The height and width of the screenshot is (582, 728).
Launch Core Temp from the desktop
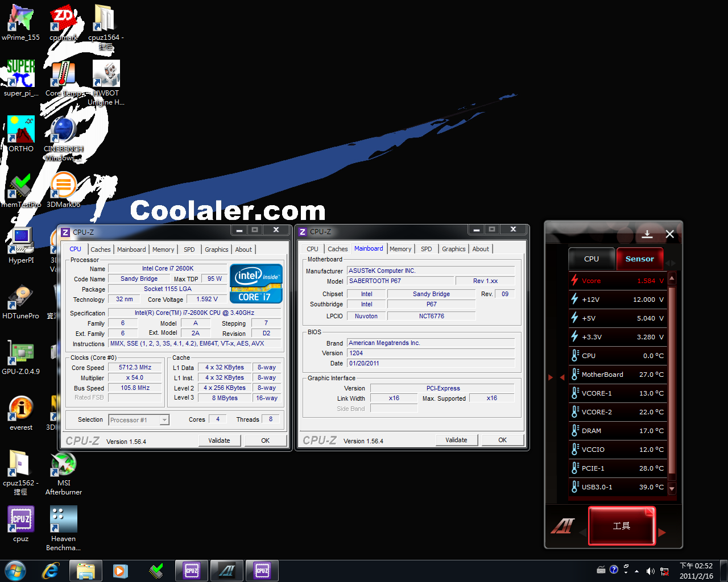point(63,78)
